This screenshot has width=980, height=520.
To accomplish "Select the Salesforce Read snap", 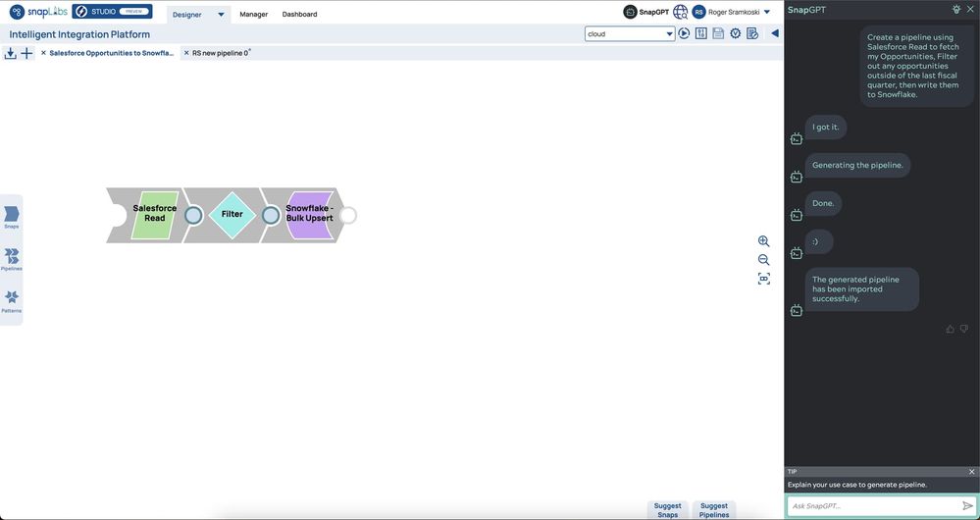I will click(x=154, y=214).
